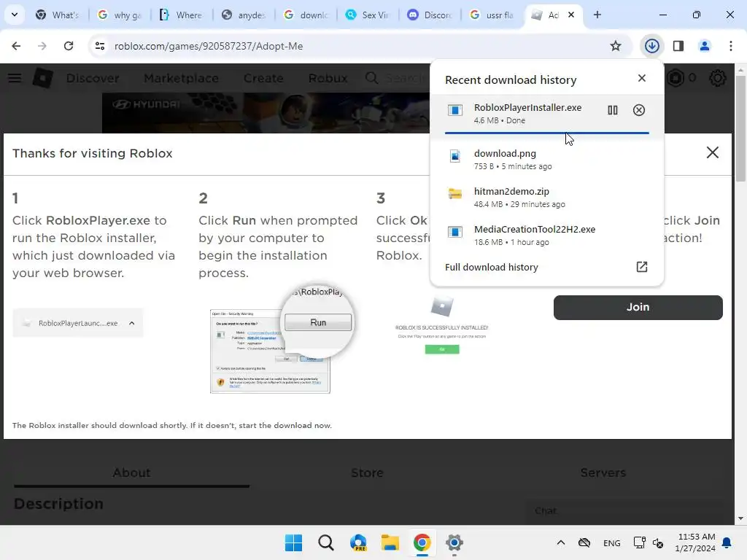Switch to the "why ga" Google tab
This screenshot has width=747, height=560.
tap(120, 15)
